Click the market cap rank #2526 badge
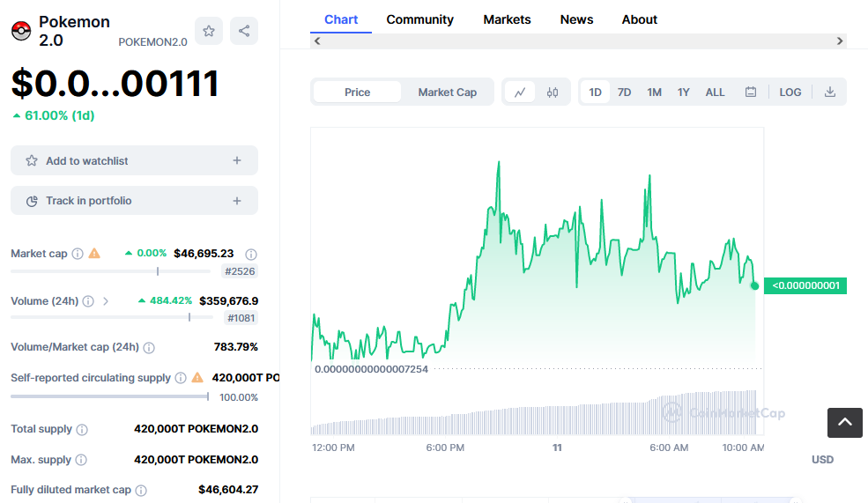868x503 pixels. coord(240,271)
